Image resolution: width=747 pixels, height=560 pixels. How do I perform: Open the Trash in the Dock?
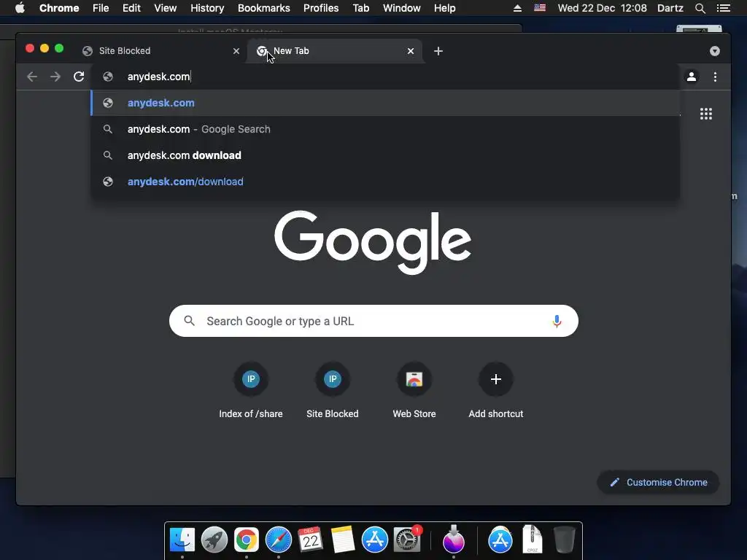[x=565, y=540]
